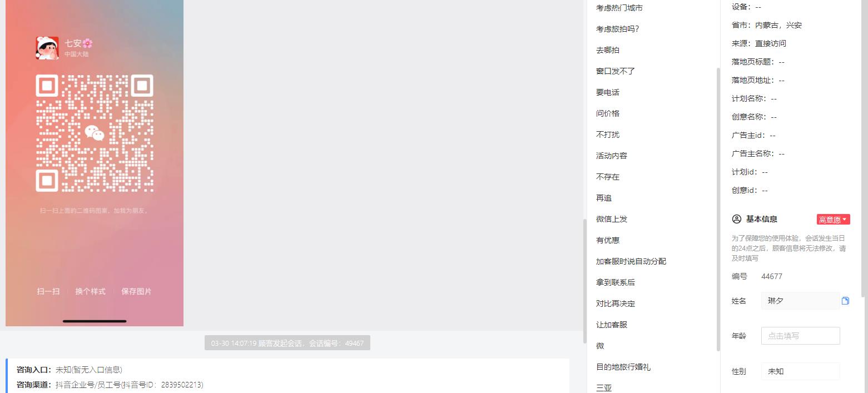
Task: Click the chat conversation scrollbar
Action: (x=584, y=281)
